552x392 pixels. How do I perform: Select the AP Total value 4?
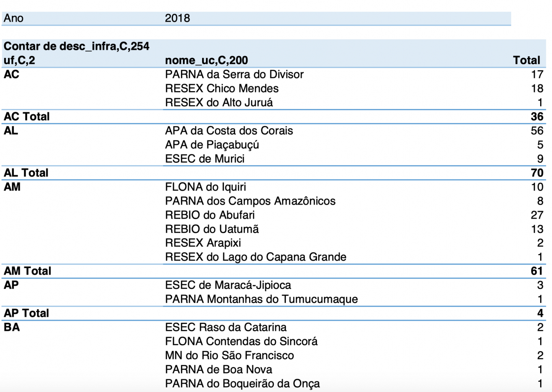tap(540, 313)
